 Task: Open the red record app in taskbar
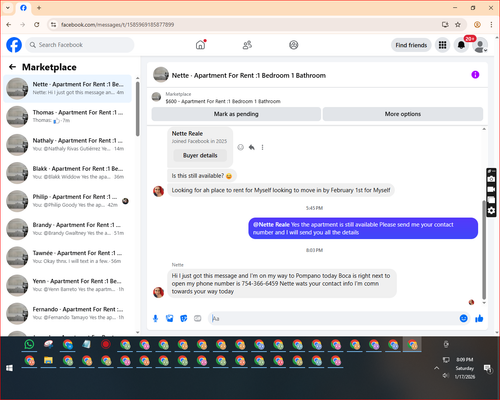click(106, 344)
